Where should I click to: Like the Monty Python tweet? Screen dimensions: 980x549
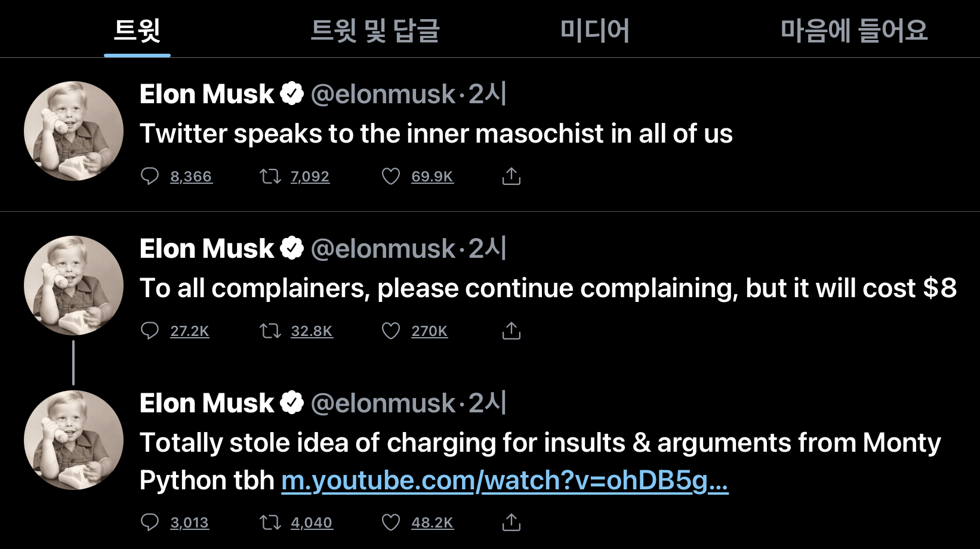pos(391,522)
